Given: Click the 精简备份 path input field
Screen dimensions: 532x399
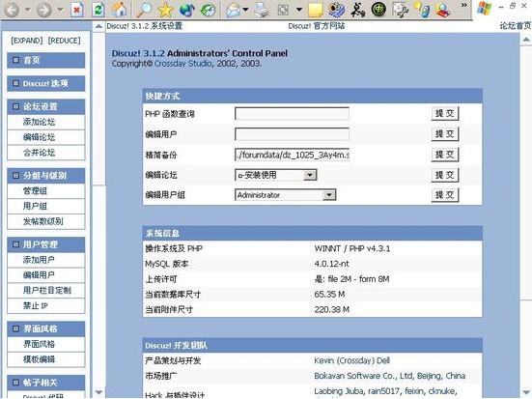Looking at the screenshot, I should [x=292, y=155].
